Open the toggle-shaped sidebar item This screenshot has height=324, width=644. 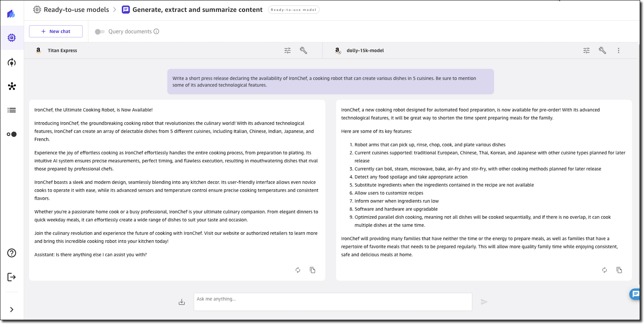[12, 134]
